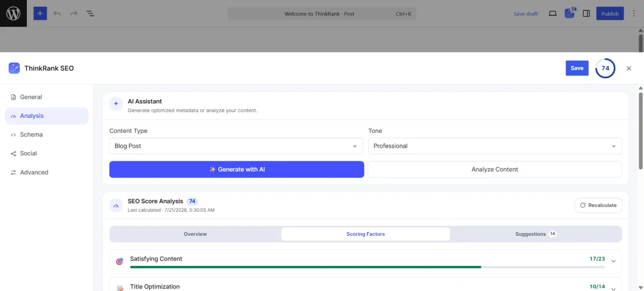Publish the post

coord(610,13)
